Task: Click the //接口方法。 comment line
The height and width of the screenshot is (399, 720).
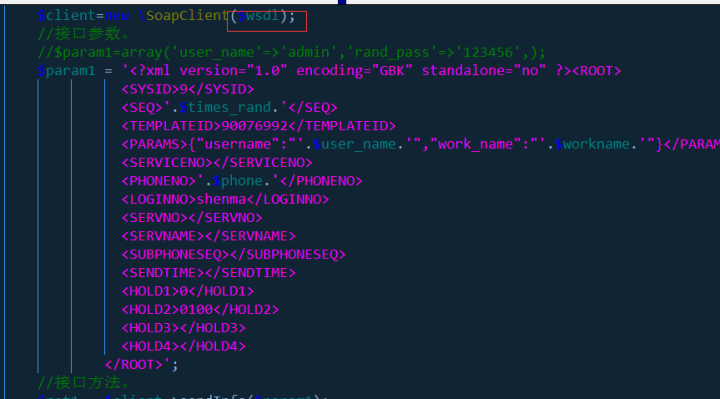Action: tap(84, 382)
